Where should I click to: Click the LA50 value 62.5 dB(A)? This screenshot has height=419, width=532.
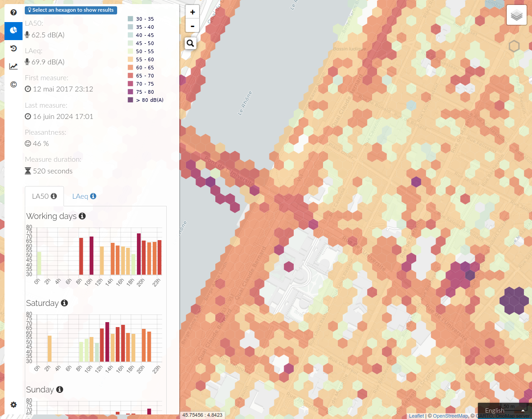pos(48,35)
